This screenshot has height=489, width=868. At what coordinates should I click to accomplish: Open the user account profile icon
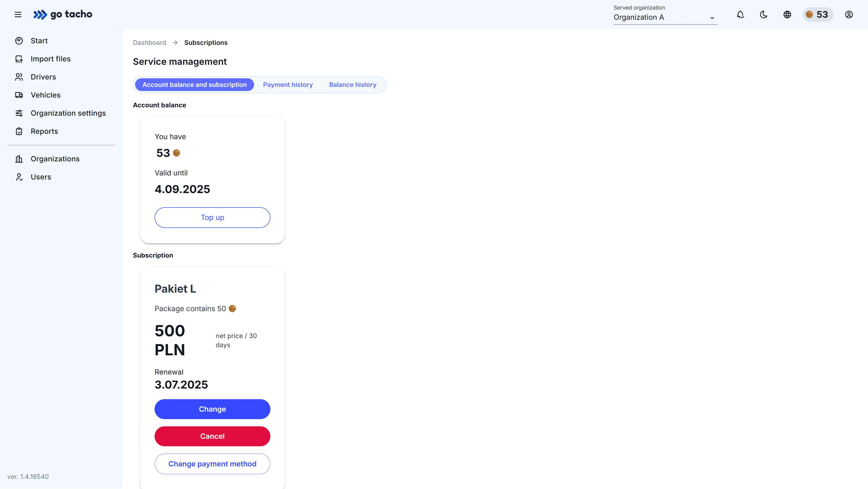849,14
